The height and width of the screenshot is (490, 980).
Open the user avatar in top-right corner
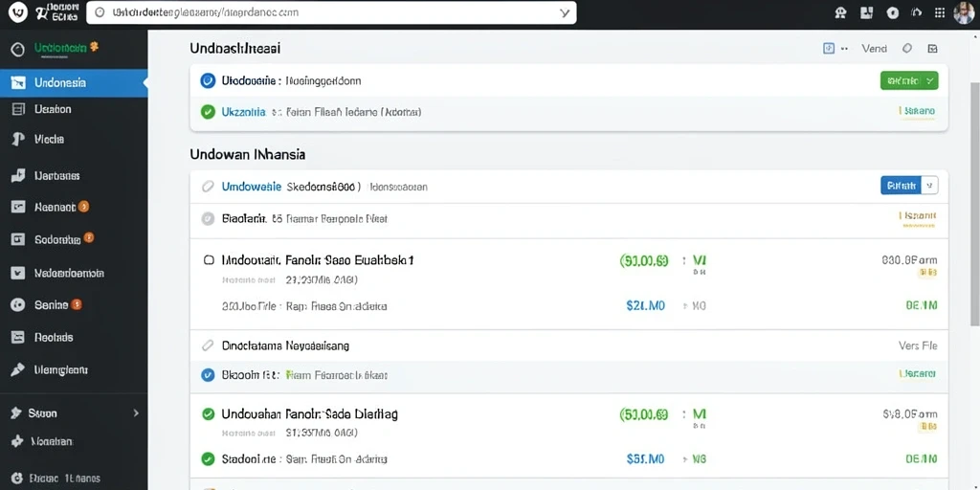point(964,12)
